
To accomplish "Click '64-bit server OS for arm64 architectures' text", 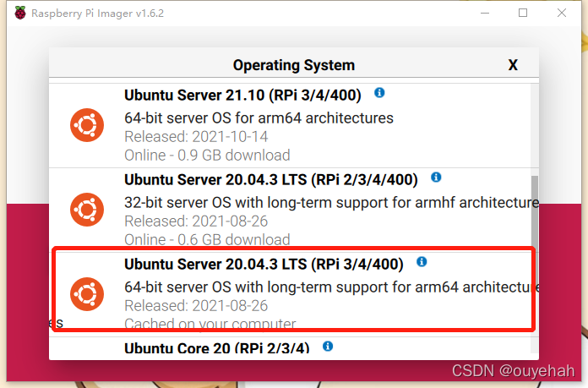I will point(259,117).
